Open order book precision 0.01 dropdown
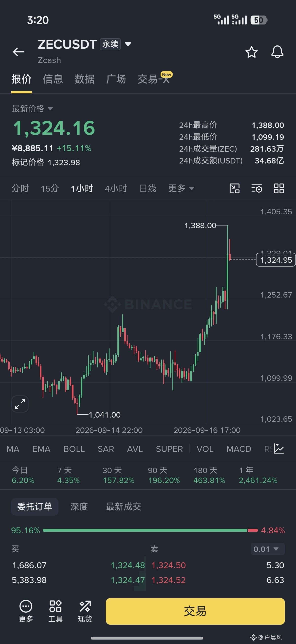Image resolution: width=296 pixels, height=644 pixels. pyautogui.click(x=268, y=549)
